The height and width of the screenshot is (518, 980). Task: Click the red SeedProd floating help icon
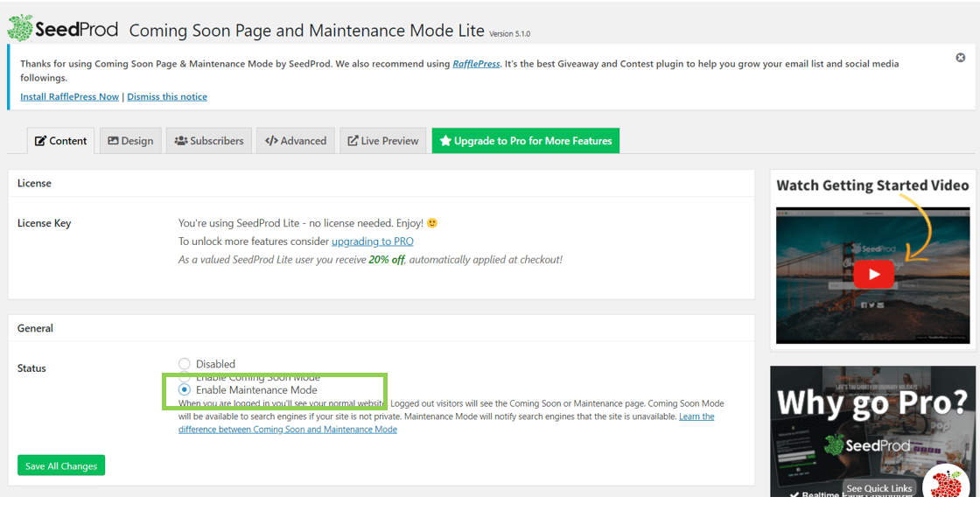click(945, 484)
